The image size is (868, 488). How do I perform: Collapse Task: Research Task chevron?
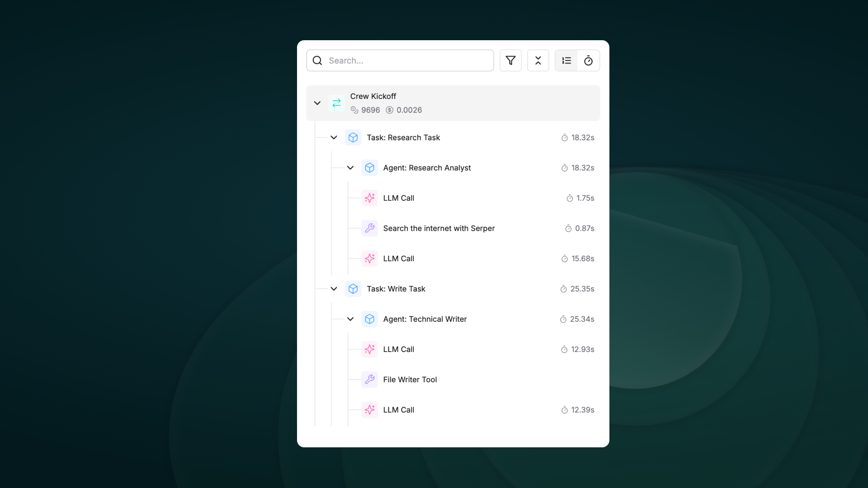tap(334, 137)
